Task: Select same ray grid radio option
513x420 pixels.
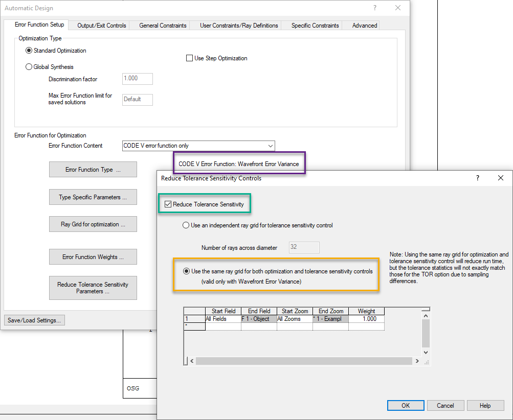Action: coord(186,271)
